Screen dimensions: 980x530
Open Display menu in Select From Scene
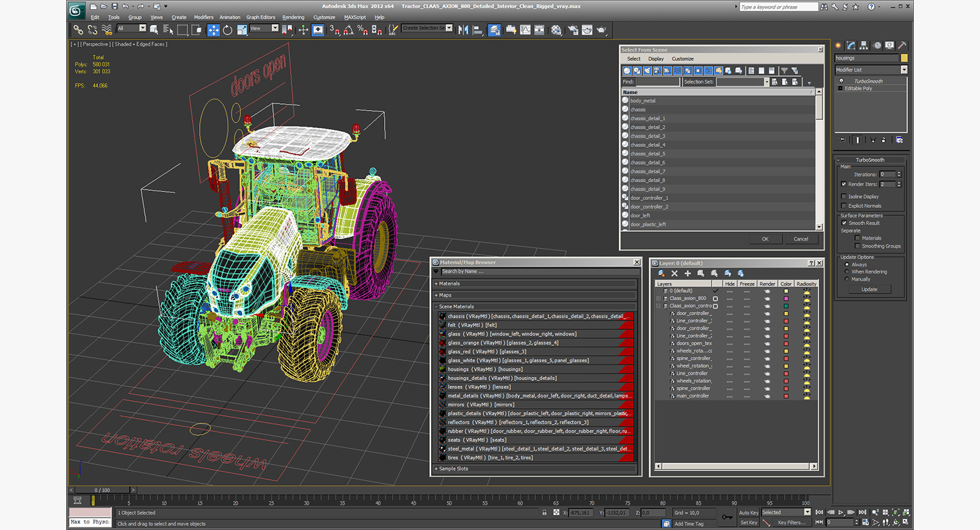click(x=656, y=59)
